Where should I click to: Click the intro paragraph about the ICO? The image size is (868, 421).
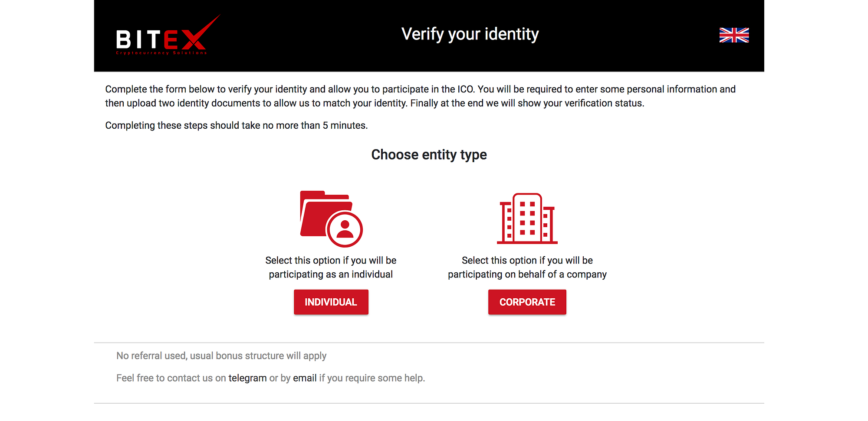(x=420, y=96)
